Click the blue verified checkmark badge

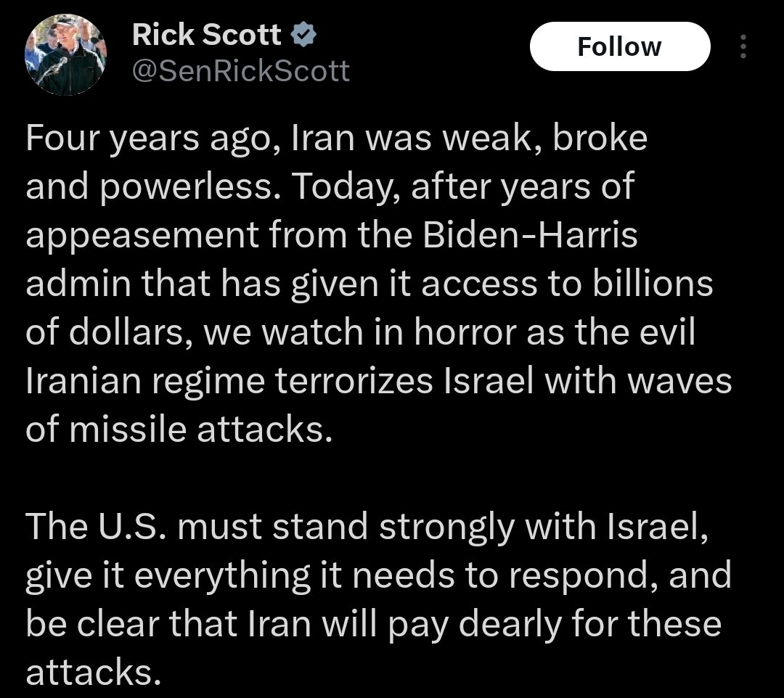(x=303, y=35)
